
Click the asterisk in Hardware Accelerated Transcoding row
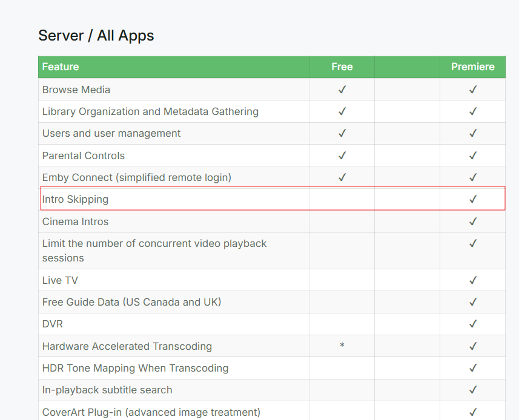(x=342, y=345)
